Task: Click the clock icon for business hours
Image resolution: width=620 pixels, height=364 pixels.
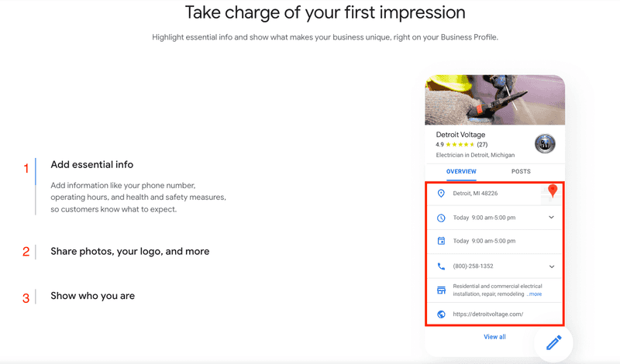Action: tap(441, 218)
